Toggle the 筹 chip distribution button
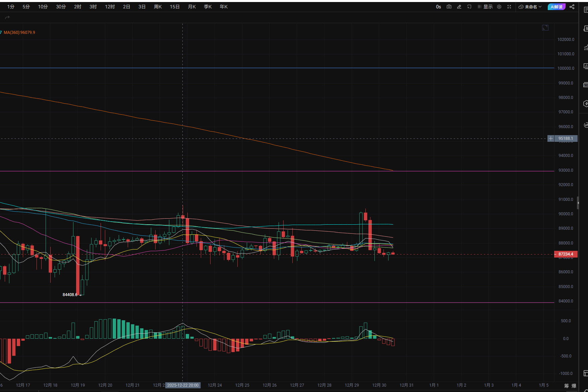The width and height of the screenshot is (588, 392). tap(566, 386)
